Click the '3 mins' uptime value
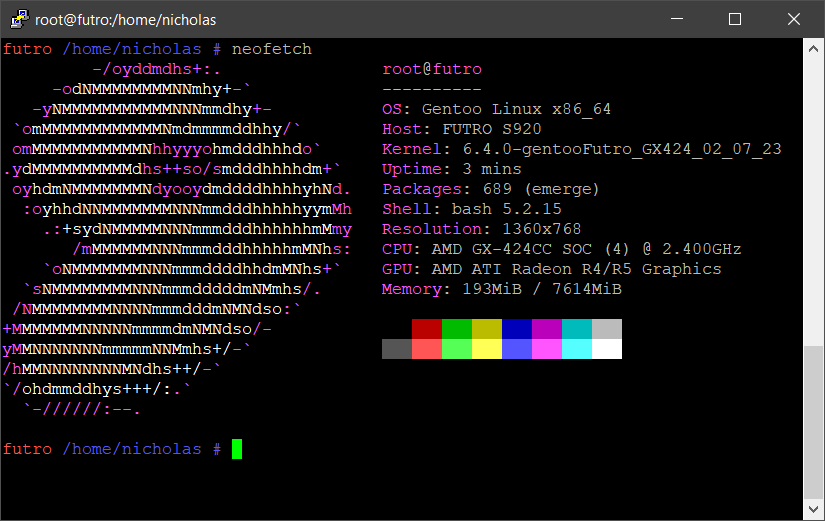This screenshot has width=825, height=521. click(491, 169)
